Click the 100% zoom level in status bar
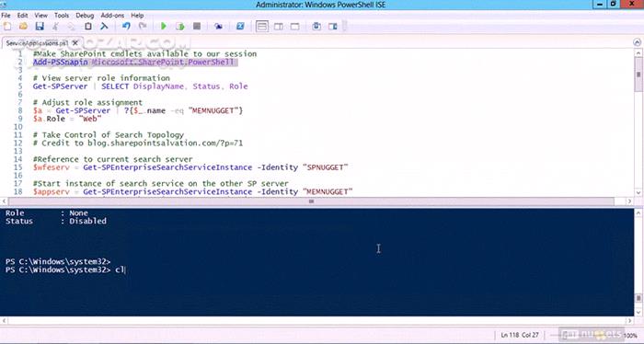The image size is (644, 344). pyautogui.click(x=630, y=336)
